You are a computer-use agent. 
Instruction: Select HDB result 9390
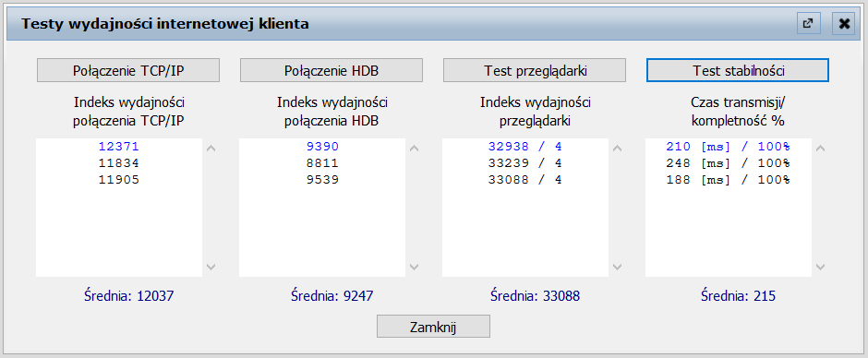click(322, 147)
